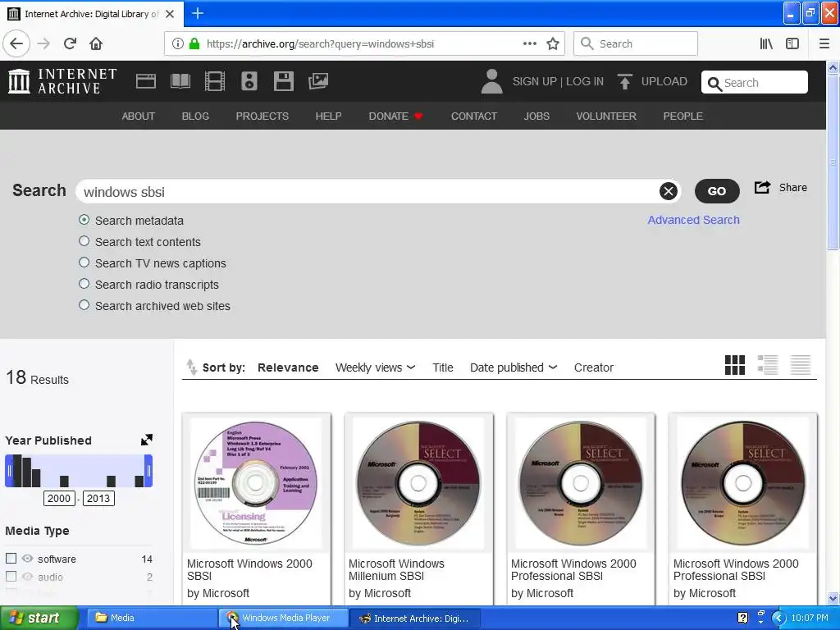Switch to compact list view
The width and height of the screenshot is (840, 630).
pyautogui.click(x=801, y=365)
